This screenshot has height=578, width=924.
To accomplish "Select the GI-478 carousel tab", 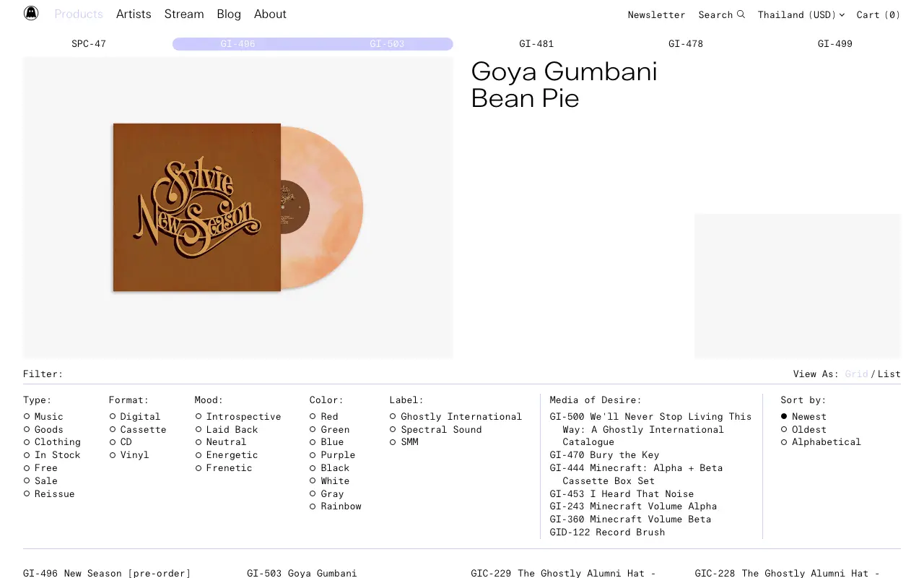I will click(686, 44).
